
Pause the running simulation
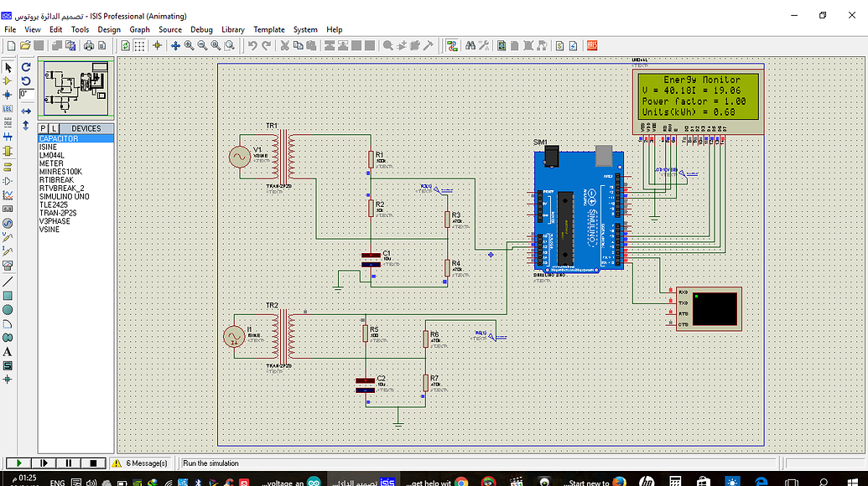pos(69,463)
